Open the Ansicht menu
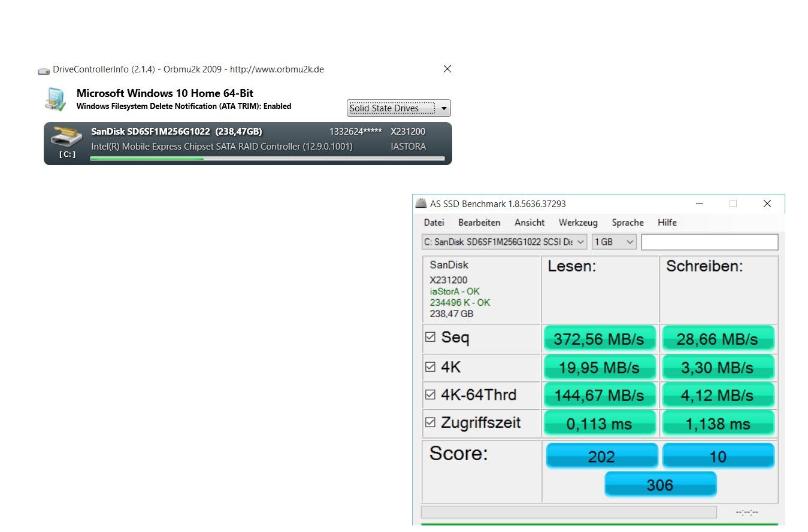The image size is (808, 532). [529, 223]
